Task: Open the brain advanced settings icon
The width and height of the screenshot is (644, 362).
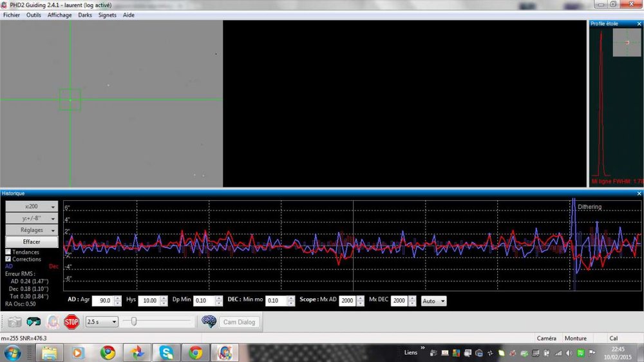Action: tap(209, 321)
